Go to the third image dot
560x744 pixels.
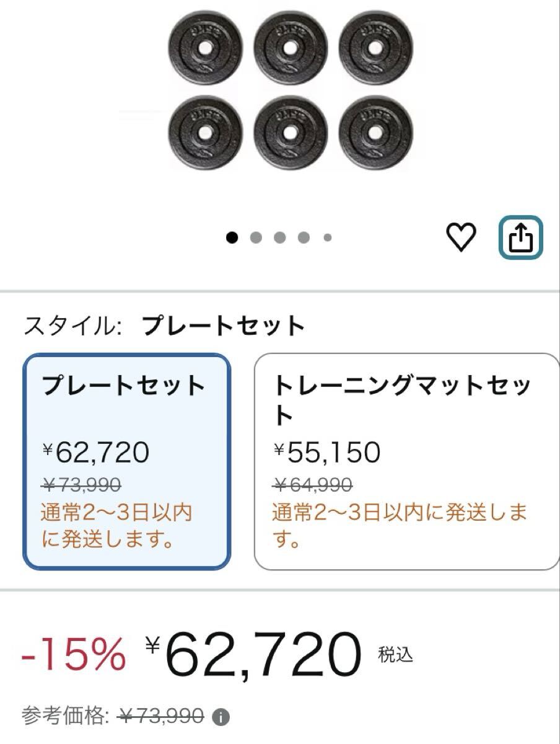coord(279,237)
